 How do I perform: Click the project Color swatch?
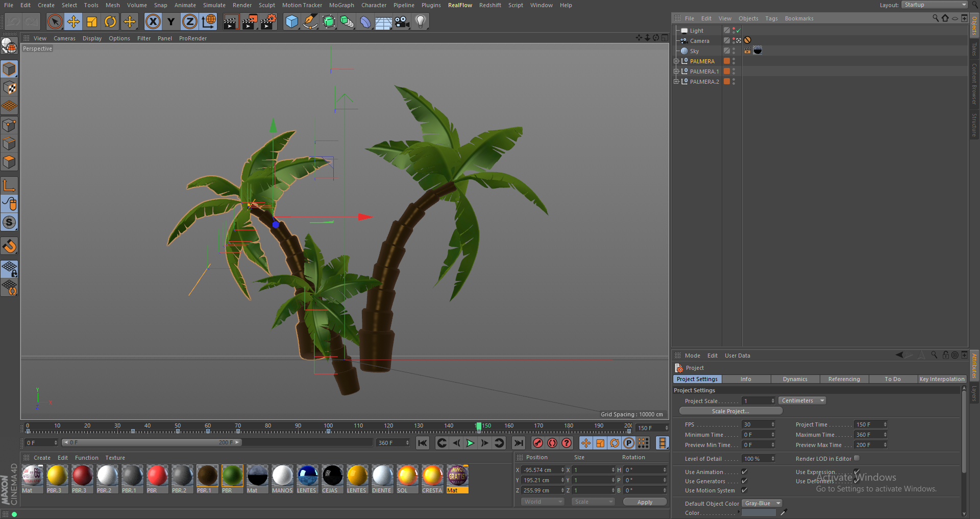(758, 513)
